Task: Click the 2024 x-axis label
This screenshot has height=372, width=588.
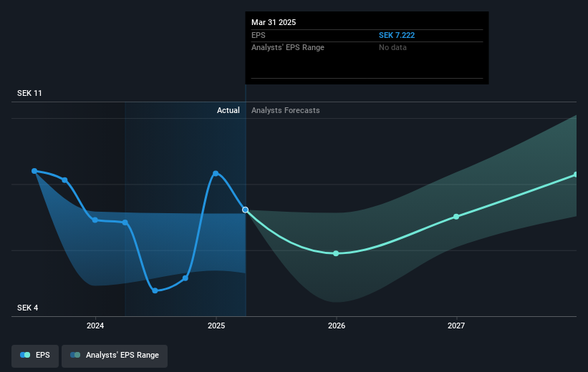Action: (x=95, y=325)
